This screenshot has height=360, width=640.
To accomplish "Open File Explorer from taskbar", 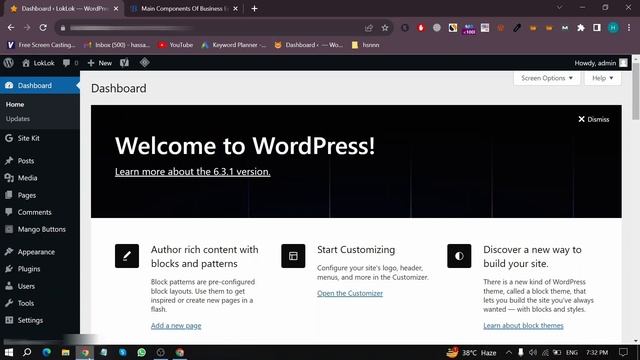I will pos(65,352).
